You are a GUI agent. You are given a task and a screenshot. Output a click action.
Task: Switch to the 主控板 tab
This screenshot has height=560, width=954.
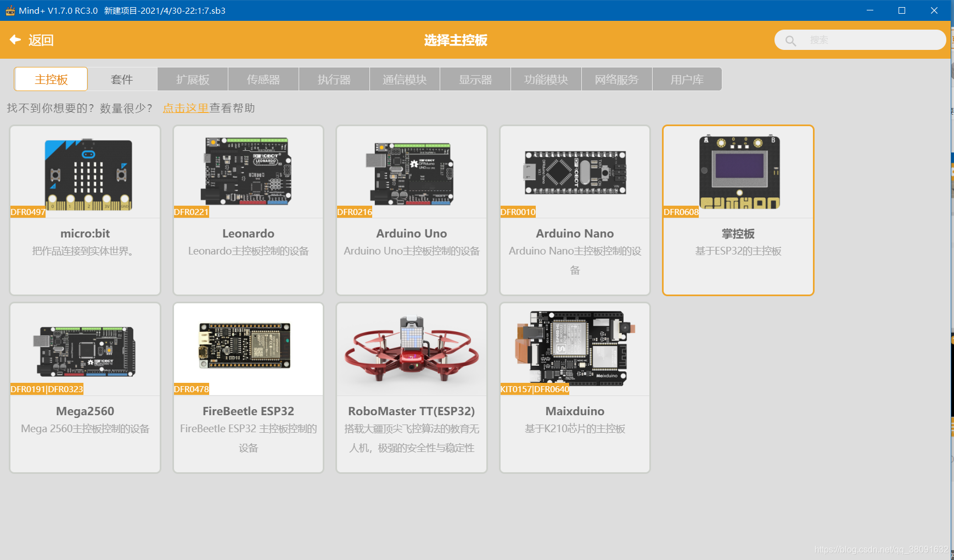(x=51, y=80)
